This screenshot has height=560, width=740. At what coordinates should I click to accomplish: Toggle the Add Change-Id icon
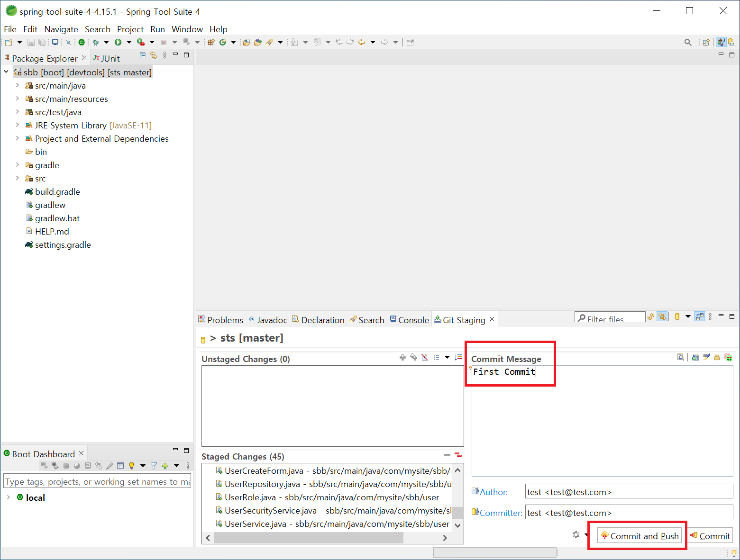tap(728, 357)
